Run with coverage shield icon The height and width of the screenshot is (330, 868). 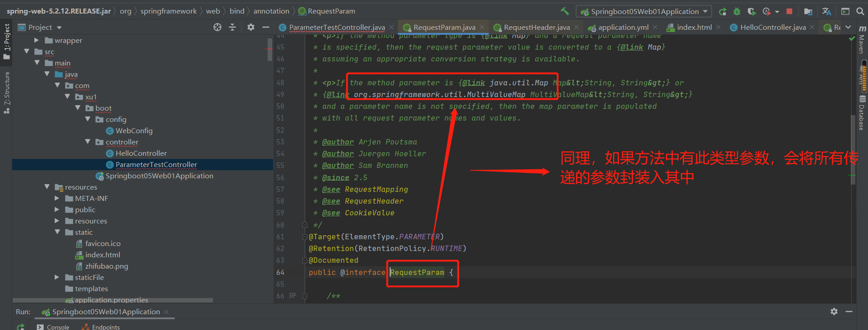tap(751, 11)
